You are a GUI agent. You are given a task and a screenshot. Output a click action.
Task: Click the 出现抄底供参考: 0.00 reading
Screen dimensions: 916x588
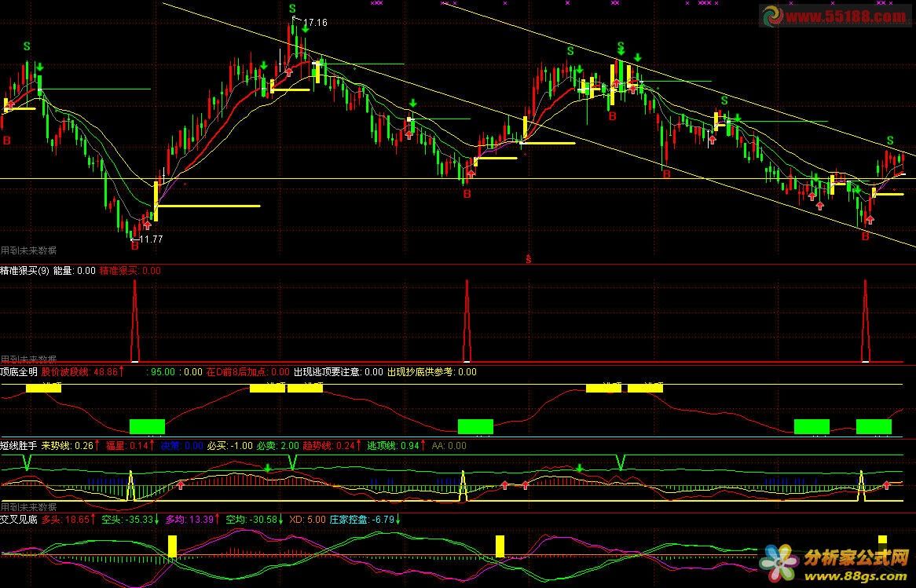[x=432, y=372]
